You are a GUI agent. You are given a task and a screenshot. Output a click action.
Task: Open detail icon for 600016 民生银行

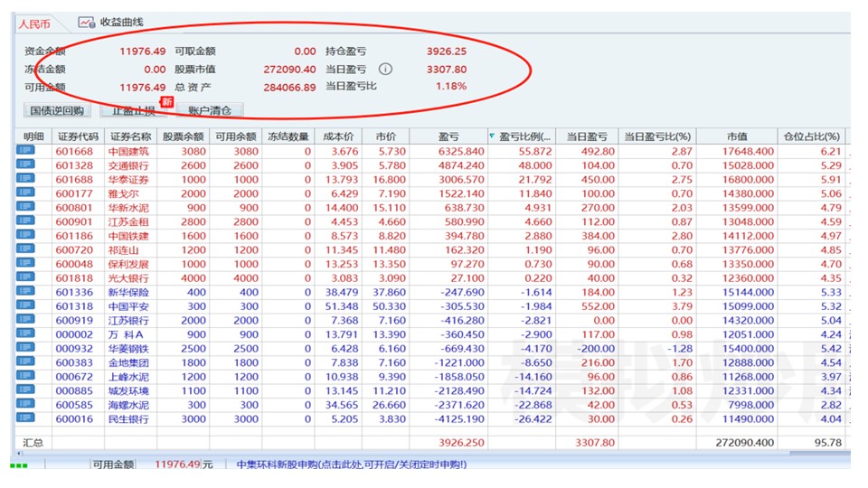[26, 418]
